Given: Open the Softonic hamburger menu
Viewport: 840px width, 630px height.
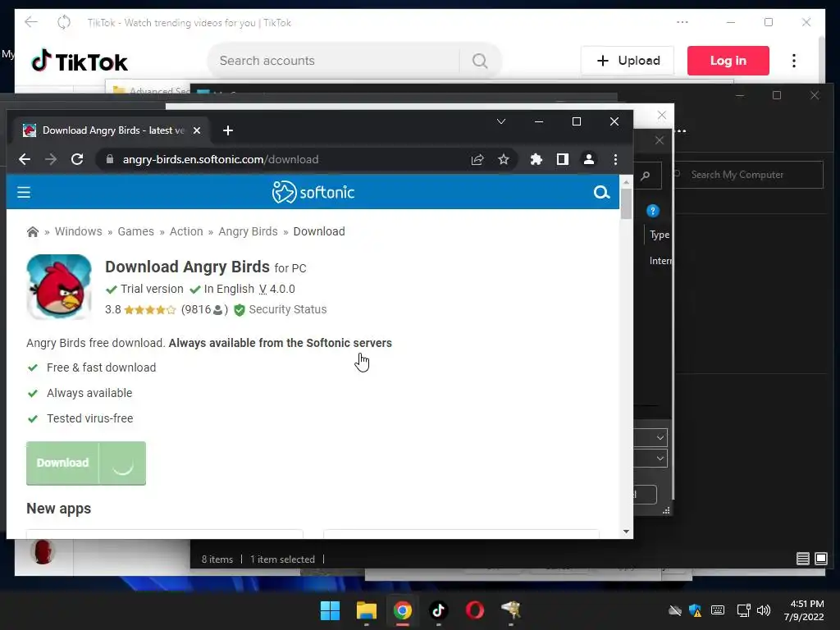Looking at the screenshot, I should click(x=24, y=192).
